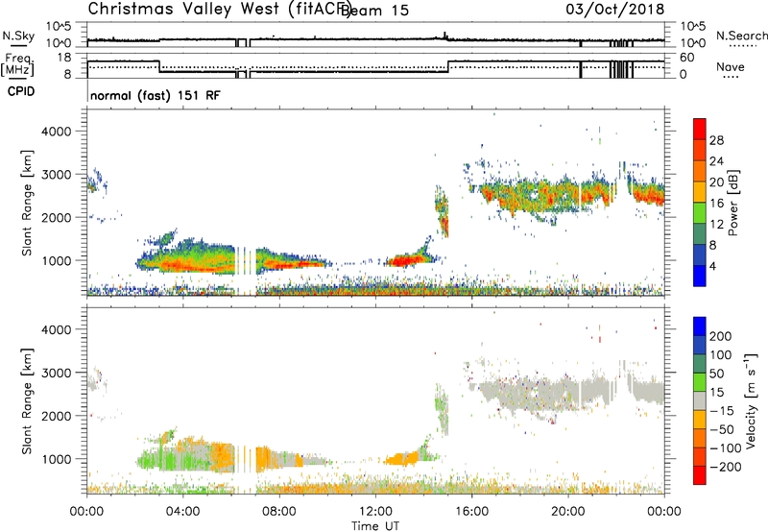Click 'Slant Range [km]' label of power plot
Viewport: 768px width, 532px height.
27,203
